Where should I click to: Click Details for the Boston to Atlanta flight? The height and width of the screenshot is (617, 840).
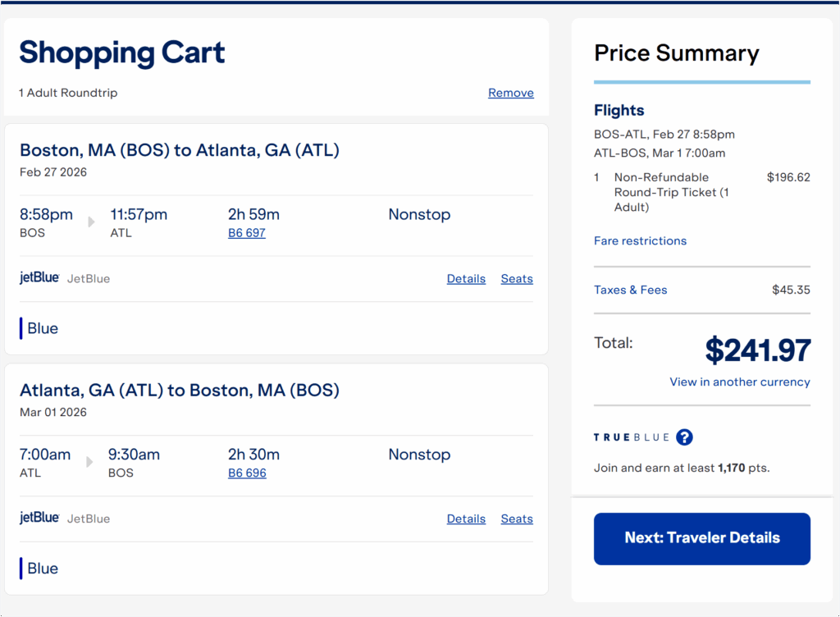pyautogui.click(x=466, y=278)
